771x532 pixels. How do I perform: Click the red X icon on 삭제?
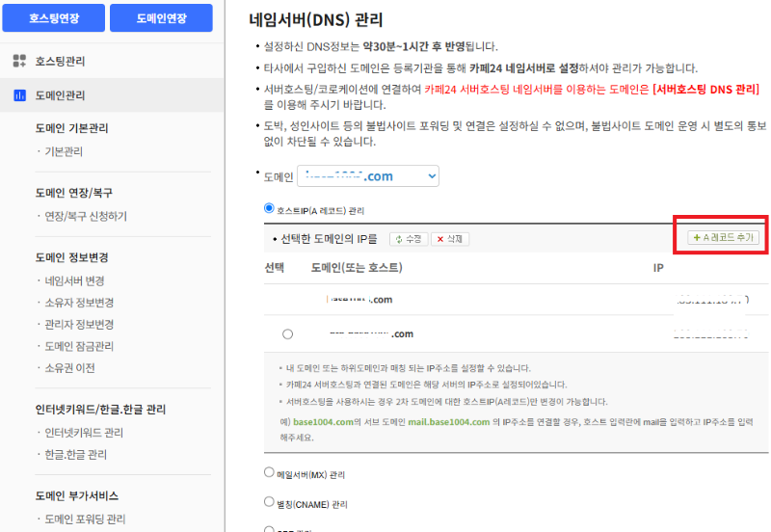click(440, 239)
